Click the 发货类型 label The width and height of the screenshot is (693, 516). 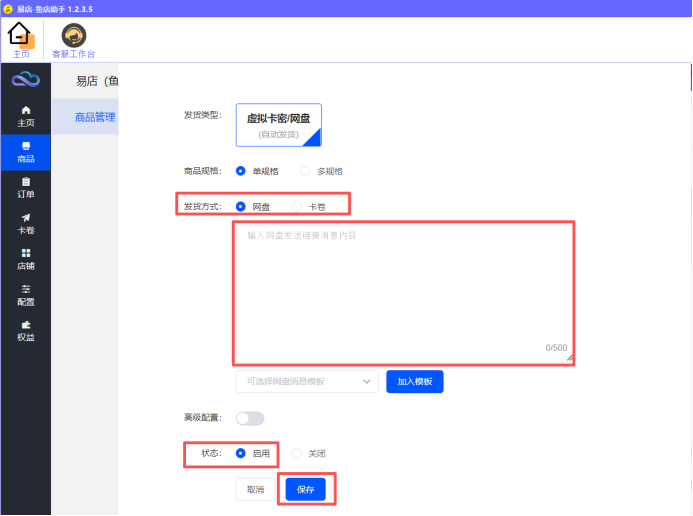pos(202,115)
